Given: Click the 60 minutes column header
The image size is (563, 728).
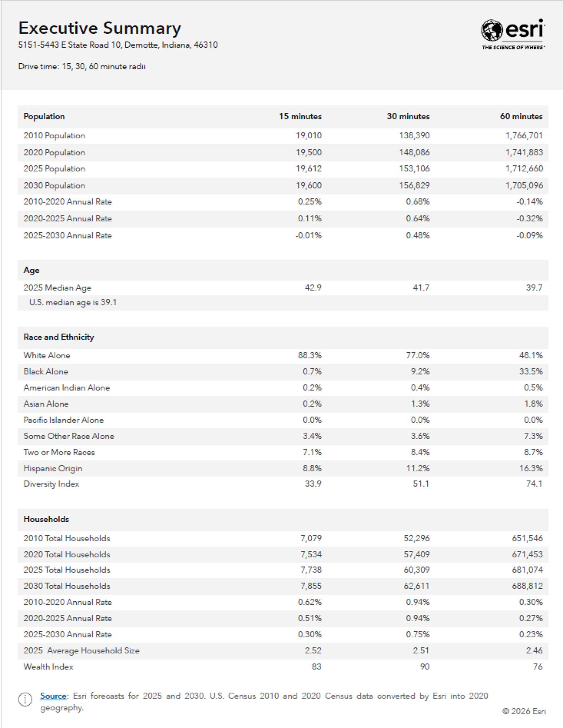Looking at the screenshot, I should click(x=521, y=116).
